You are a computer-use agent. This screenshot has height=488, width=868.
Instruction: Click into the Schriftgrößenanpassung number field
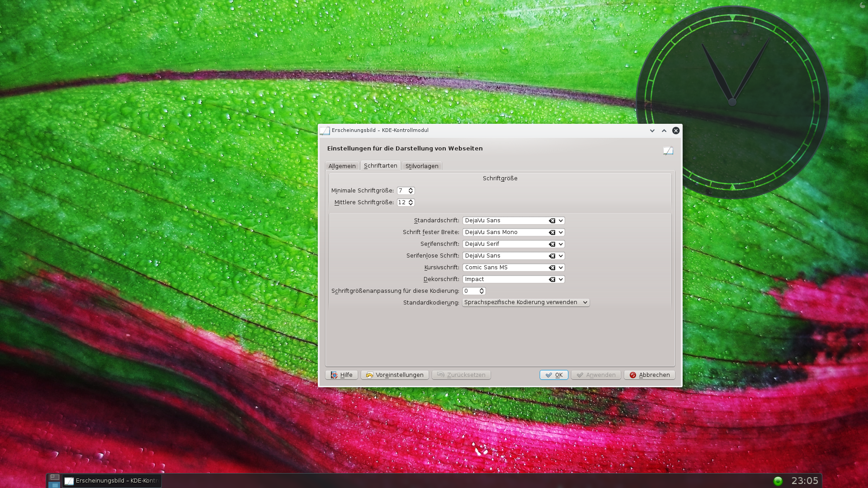470,291
